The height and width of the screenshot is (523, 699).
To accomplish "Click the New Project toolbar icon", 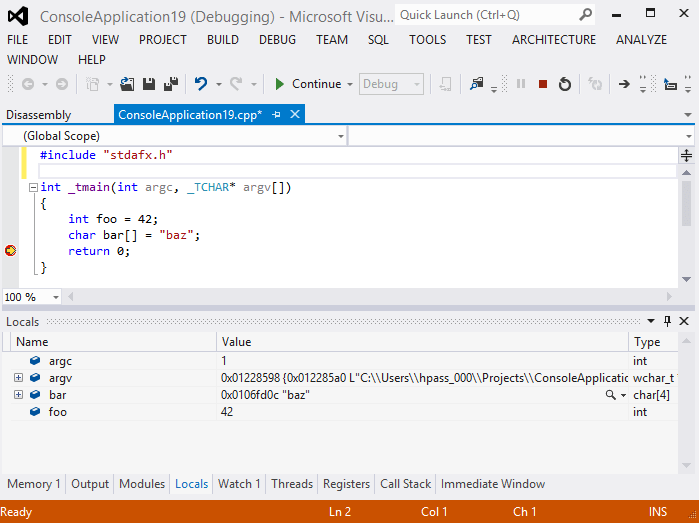I will coord(92,84).
